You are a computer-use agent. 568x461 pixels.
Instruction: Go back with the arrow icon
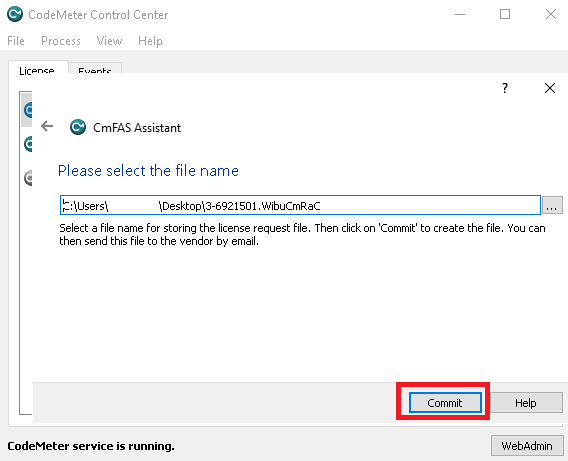coord(47,126)
